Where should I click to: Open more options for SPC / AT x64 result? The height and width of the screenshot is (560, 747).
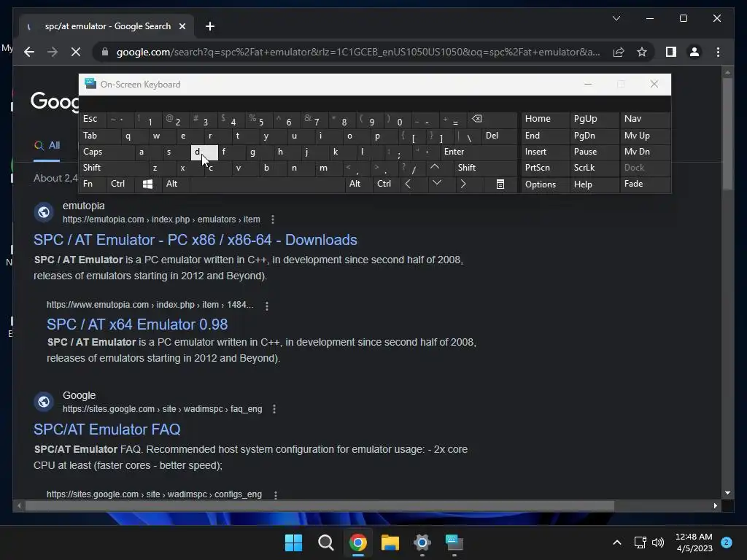pos(267,306)
